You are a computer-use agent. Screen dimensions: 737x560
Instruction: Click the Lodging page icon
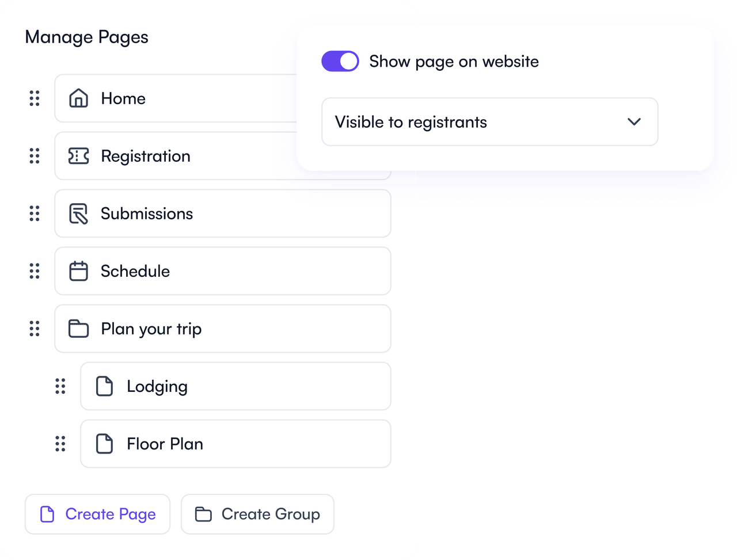(104, 386)
